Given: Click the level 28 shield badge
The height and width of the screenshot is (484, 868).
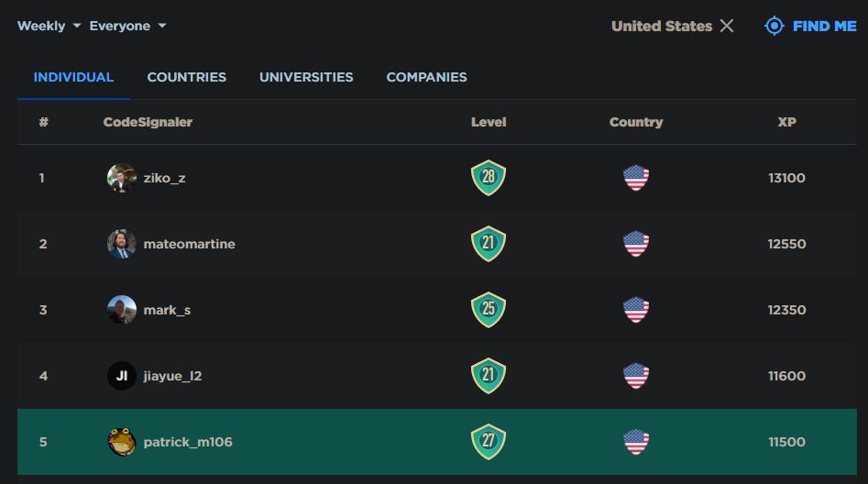Looking at the screenshot, I should click(489, 178).
